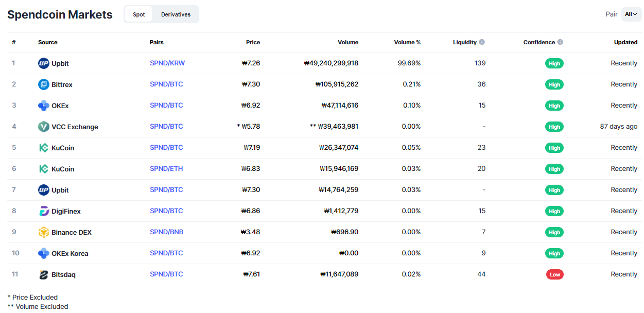Viewport: 644px width, 313px height.
Task: Click the Low confidence badge for Bitsdaq
Action: point(554,274)
